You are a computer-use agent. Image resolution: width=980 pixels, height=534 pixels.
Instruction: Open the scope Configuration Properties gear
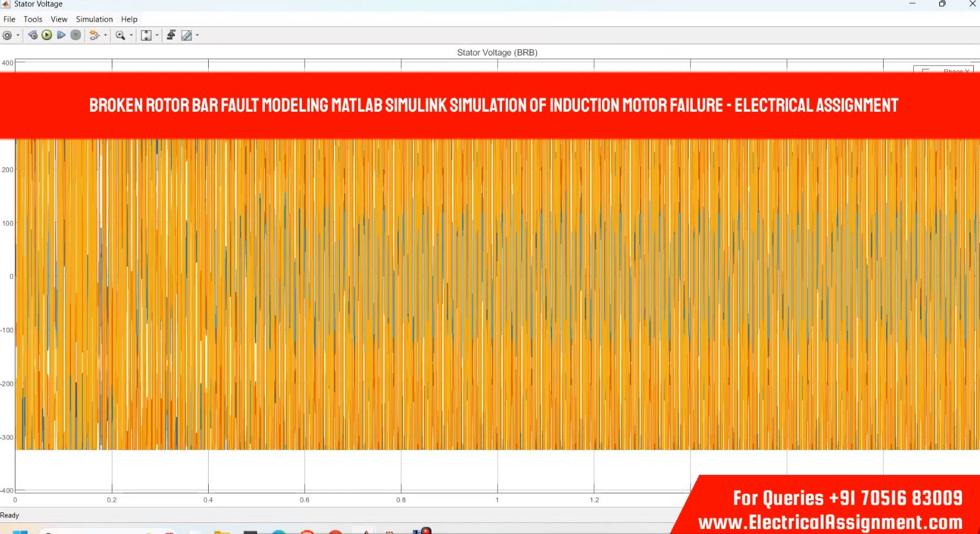click(x=7, y=35)
